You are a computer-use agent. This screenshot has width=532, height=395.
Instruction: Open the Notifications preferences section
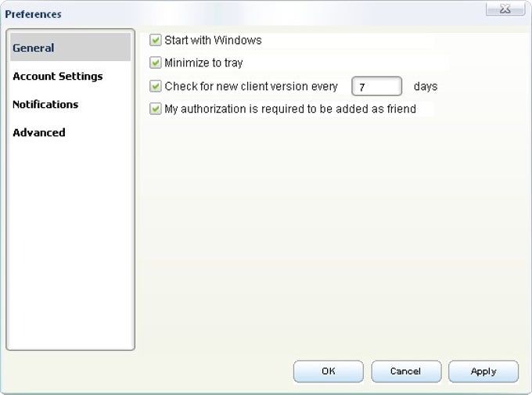(45, 104)
